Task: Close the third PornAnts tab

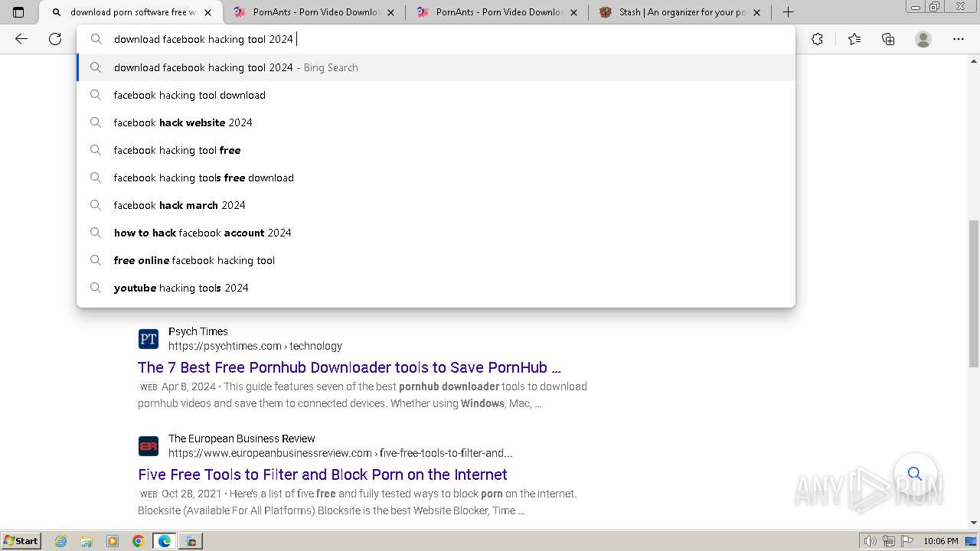Action: pos(574,12)
